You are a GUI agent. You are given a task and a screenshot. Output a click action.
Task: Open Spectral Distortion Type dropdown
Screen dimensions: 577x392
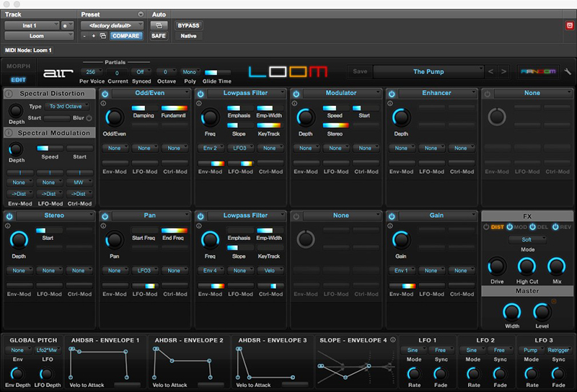67,106
